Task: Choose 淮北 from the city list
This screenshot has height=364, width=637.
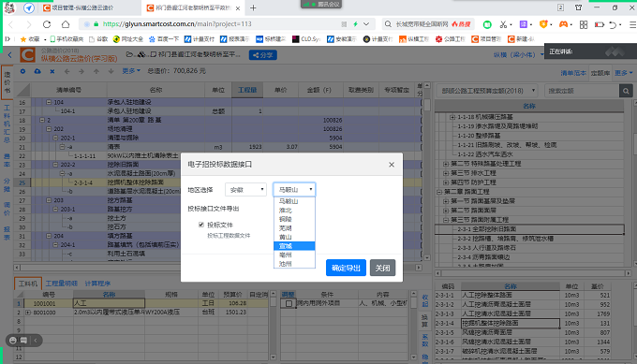Action: click(294, 211)
